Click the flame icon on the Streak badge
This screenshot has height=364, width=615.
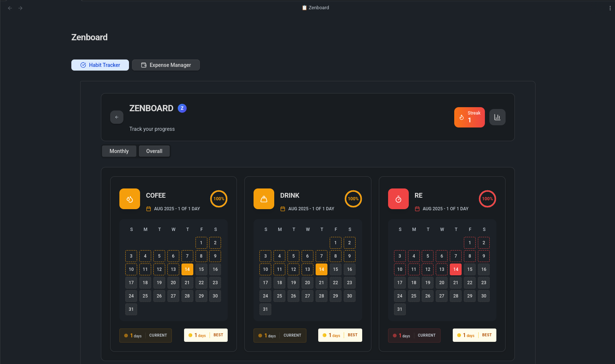(x=461, y=117)
